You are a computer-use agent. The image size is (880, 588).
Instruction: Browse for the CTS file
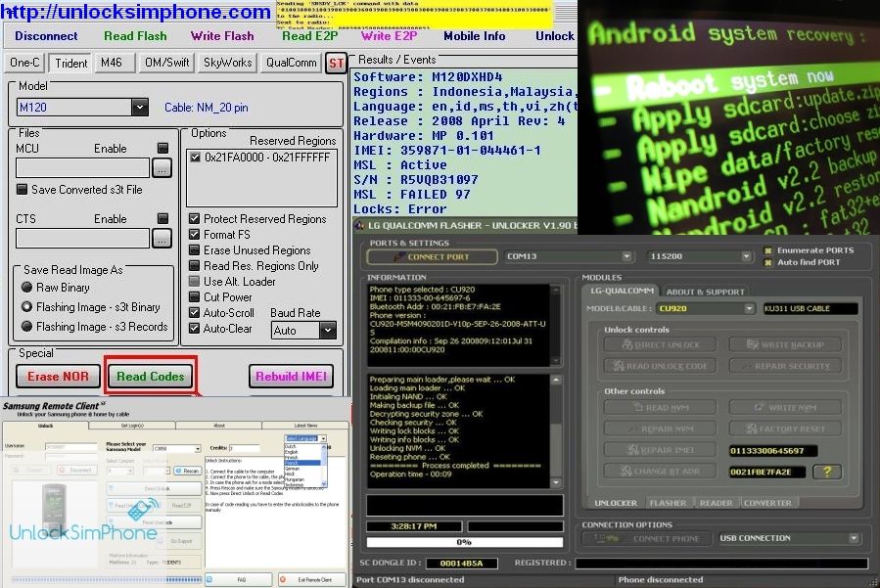pos(162,239)
